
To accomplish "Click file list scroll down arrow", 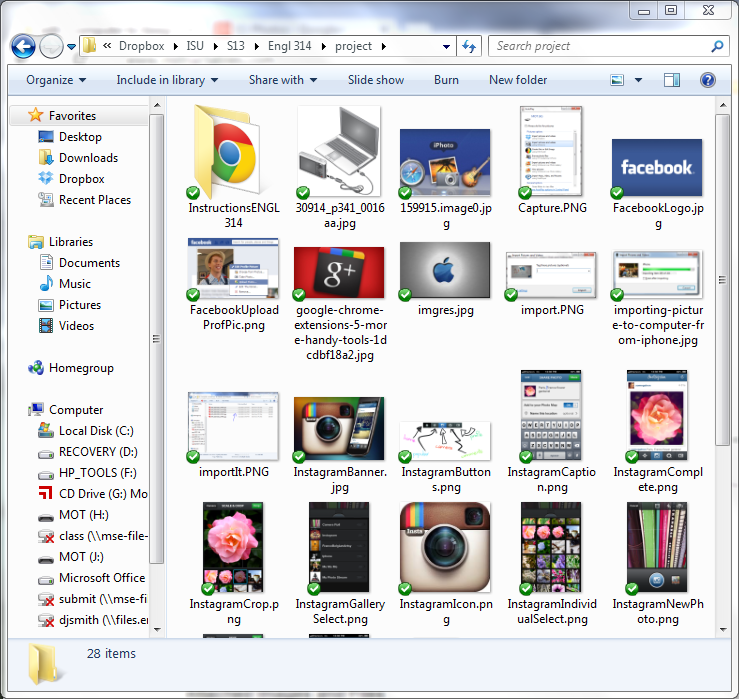I will (x=723, y=630).
